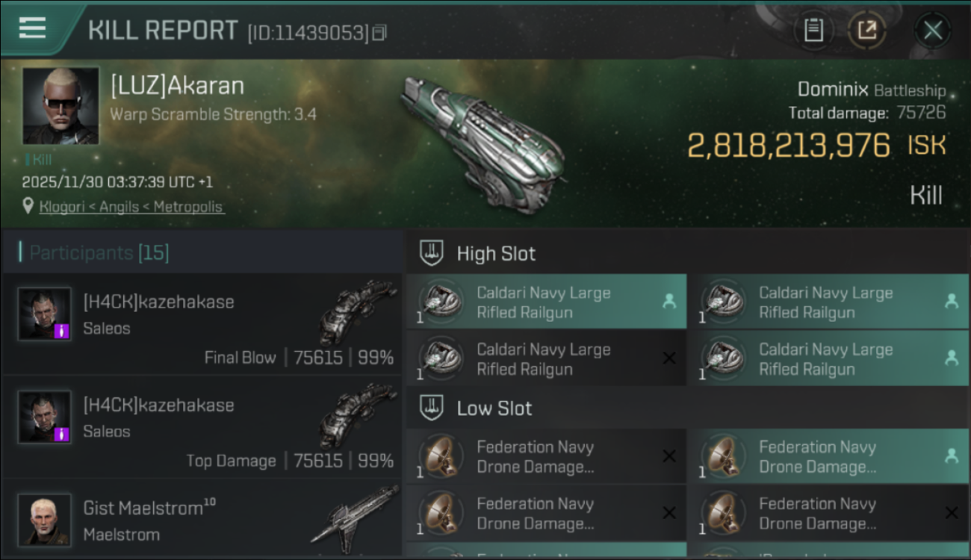Click the share kill report icon
This screenshot has height=560, width=971.
866,30
